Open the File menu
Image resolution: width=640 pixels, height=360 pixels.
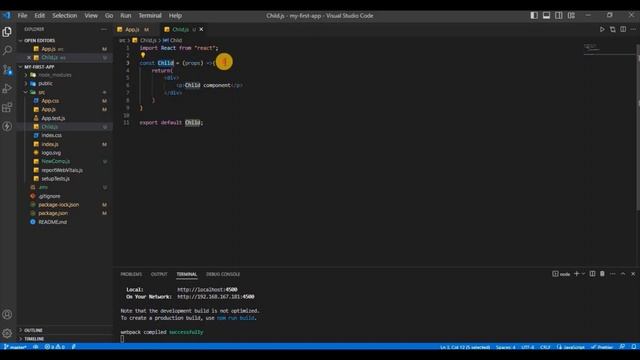pos(22,16)
